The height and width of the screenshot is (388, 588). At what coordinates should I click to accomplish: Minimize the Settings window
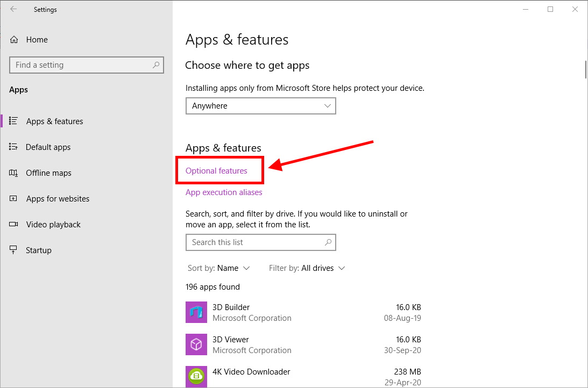pyautogui.click(x=526, y=9)
